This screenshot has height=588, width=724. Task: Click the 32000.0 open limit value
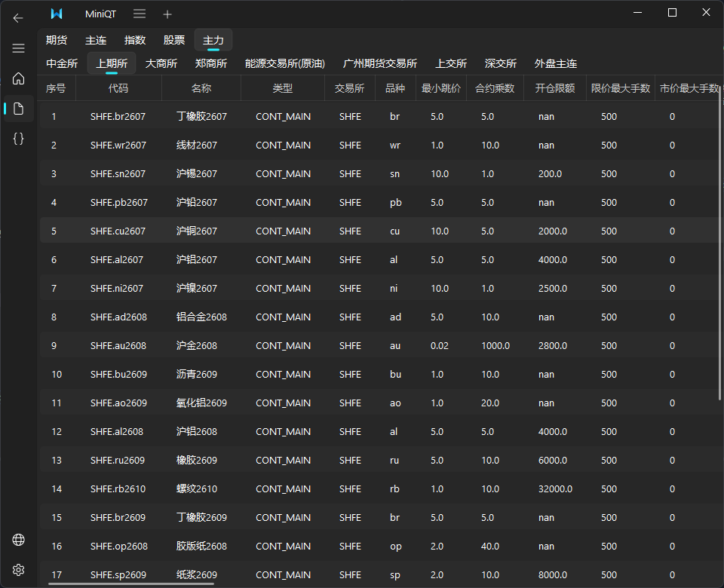[x=556, y=488]
